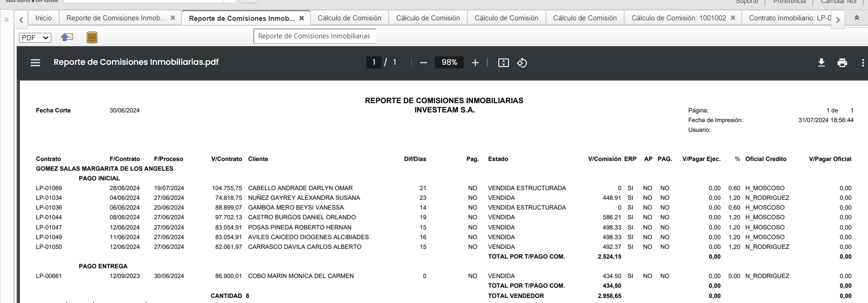The width and height of the screenshot is (868, 303).
Task: Open the PDF output format dropdown
Action: [35, 37]
